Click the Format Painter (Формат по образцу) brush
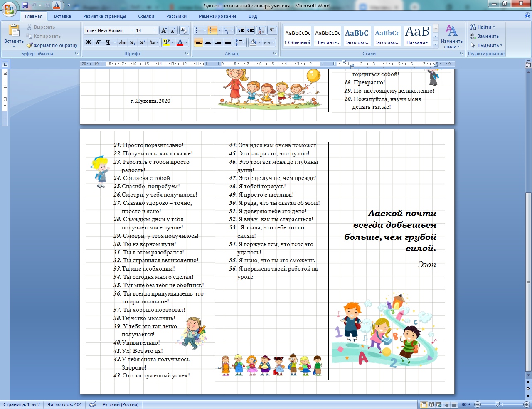This screenshot has width=532, height=409. (52, 45)
